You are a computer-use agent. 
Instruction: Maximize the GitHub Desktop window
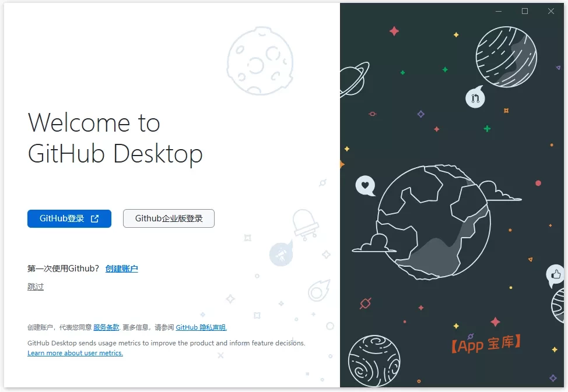(x=524, y=11)
